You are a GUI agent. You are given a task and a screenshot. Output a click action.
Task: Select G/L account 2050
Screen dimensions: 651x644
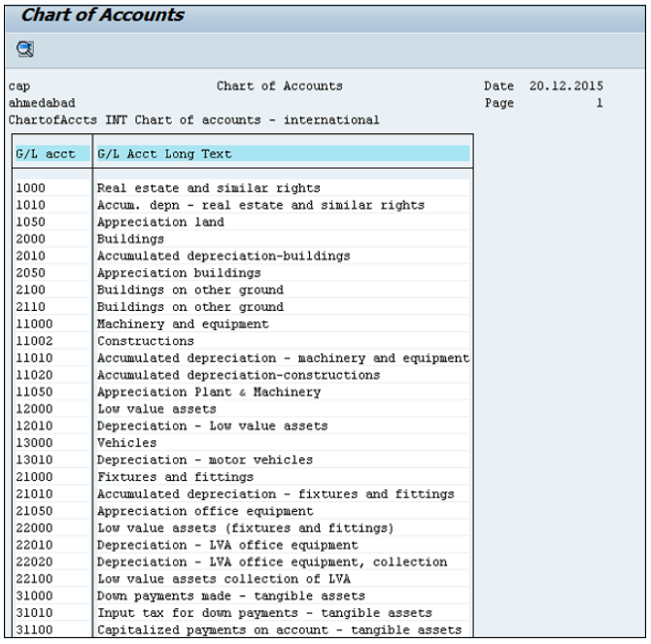pos(30,273)
